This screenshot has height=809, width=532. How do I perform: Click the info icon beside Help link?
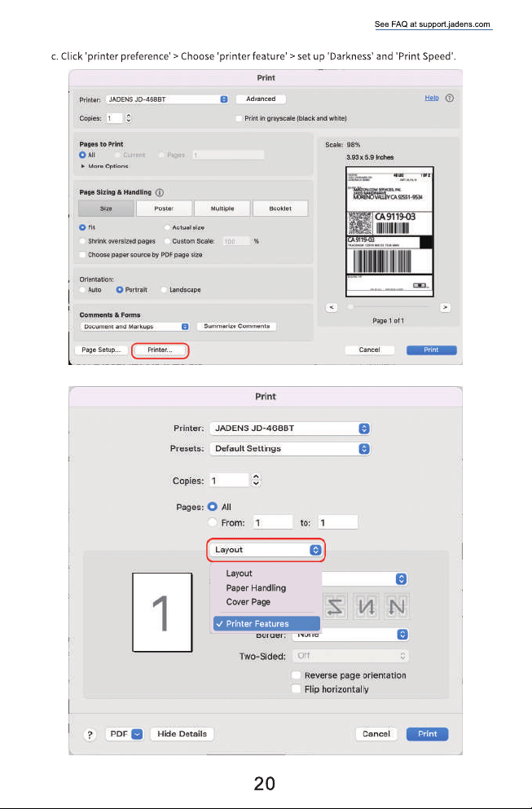pos(450,98)
